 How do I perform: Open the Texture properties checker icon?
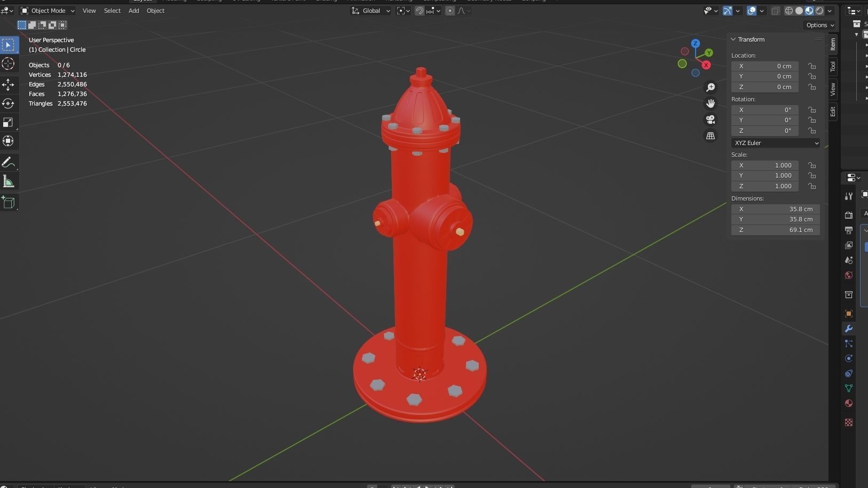[848, 422]
